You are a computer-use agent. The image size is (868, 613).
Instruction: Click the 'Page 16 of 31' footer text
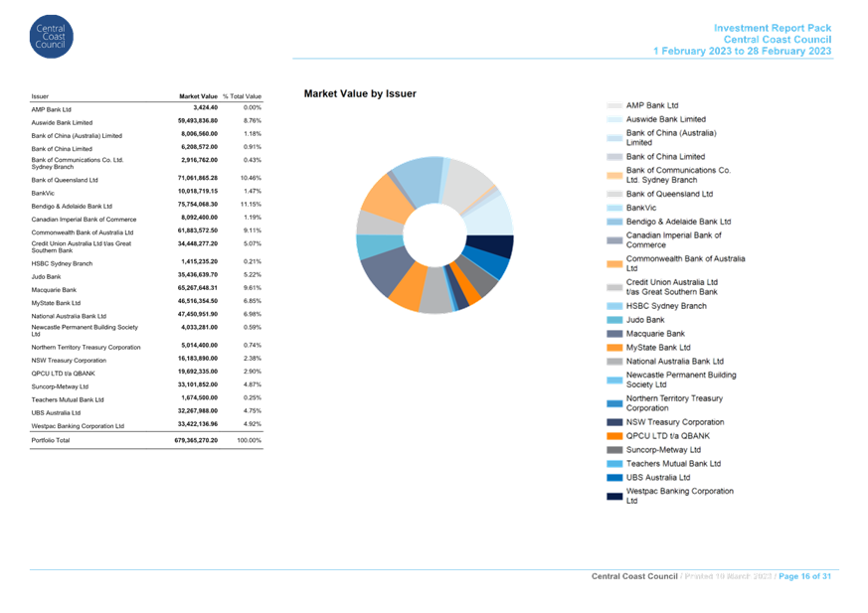pos(805,576)
